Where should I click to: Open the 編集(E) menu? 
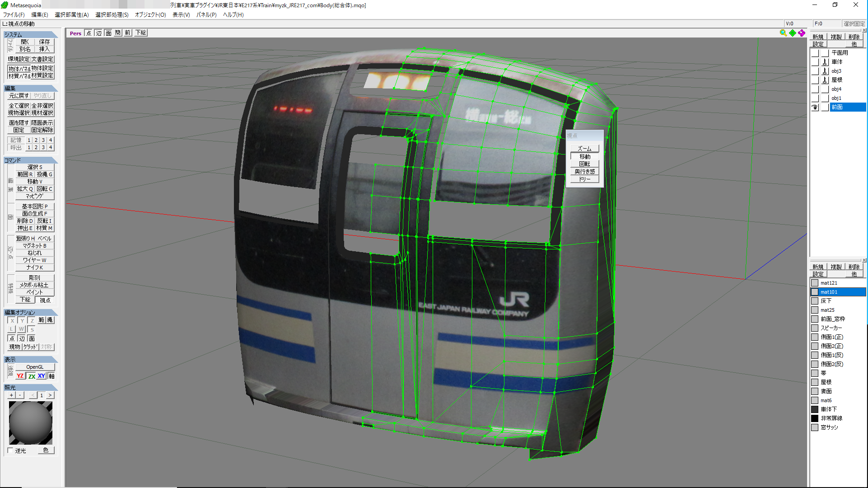point(40,14)
